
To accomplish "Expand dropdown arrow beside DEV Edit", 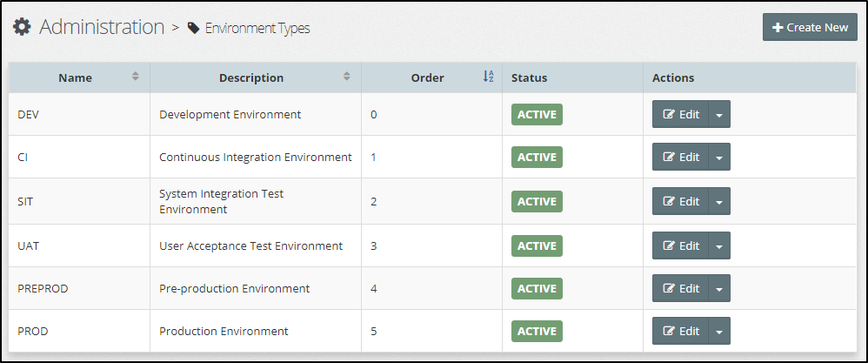I will 719,114.
